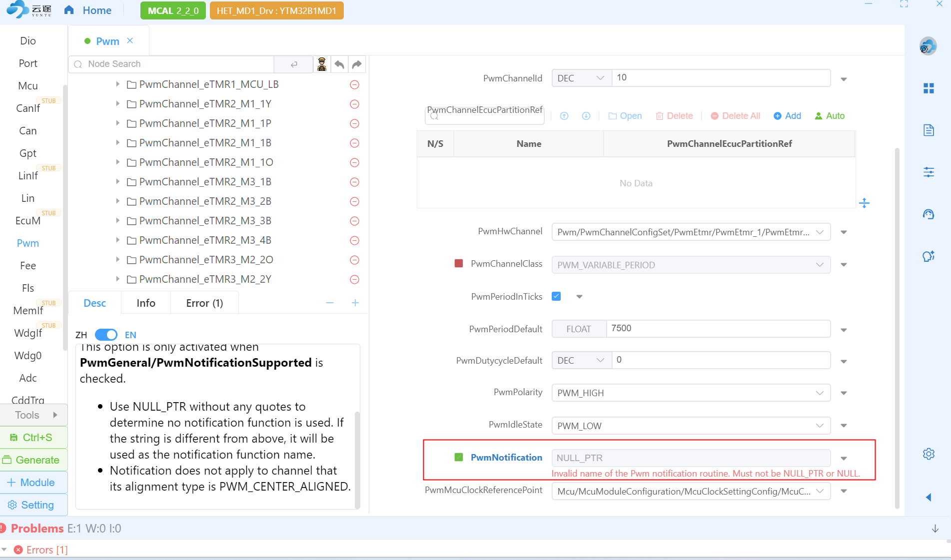Remove PwmChannel_eTMR2_M3_4B with minus icon
Viewport: 951px width, 560px height.
[354, 241]
